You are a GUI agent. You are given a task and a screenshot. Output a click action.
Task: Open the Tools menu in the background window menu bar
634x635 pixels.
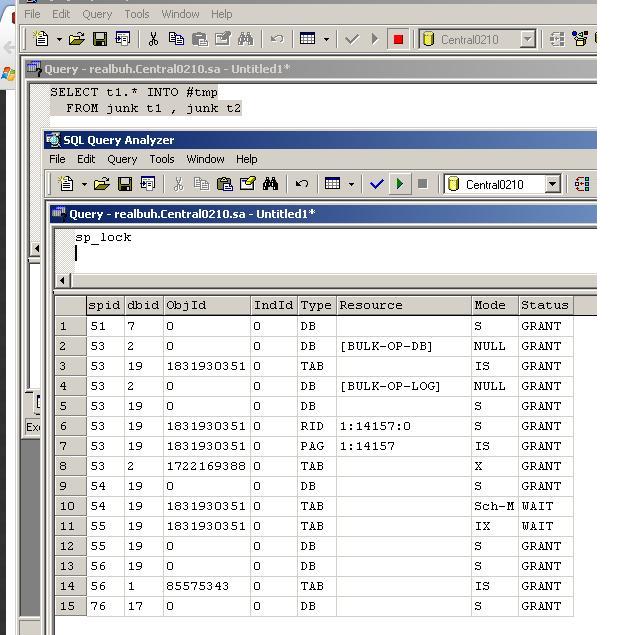point(137,14)
